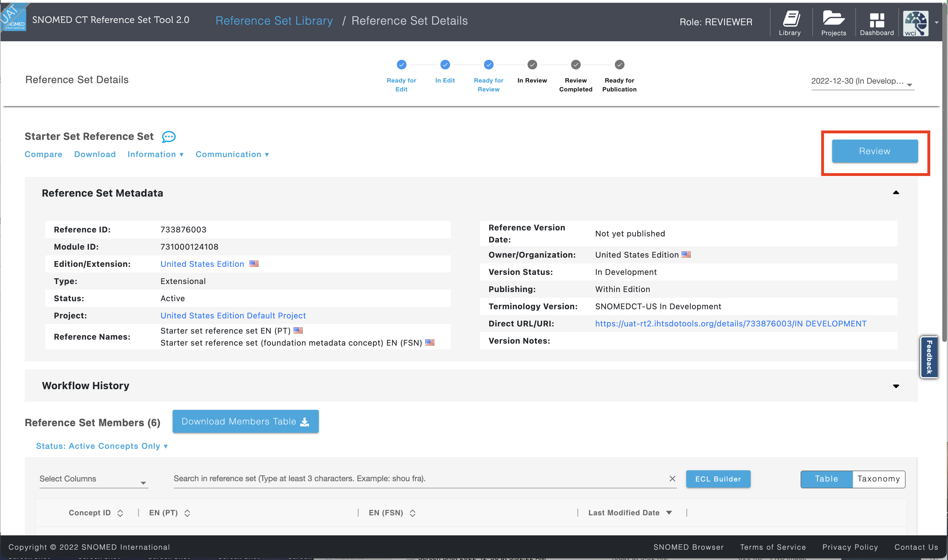This screenshot has height=560, width=948.
Task: Click 'SNOMEDCT-US In Development' terminology version
Action: (x=658, y=306)
